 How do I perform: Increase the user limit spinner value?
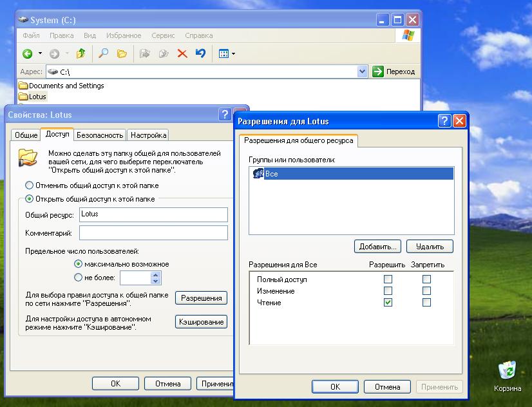(155, 275)
